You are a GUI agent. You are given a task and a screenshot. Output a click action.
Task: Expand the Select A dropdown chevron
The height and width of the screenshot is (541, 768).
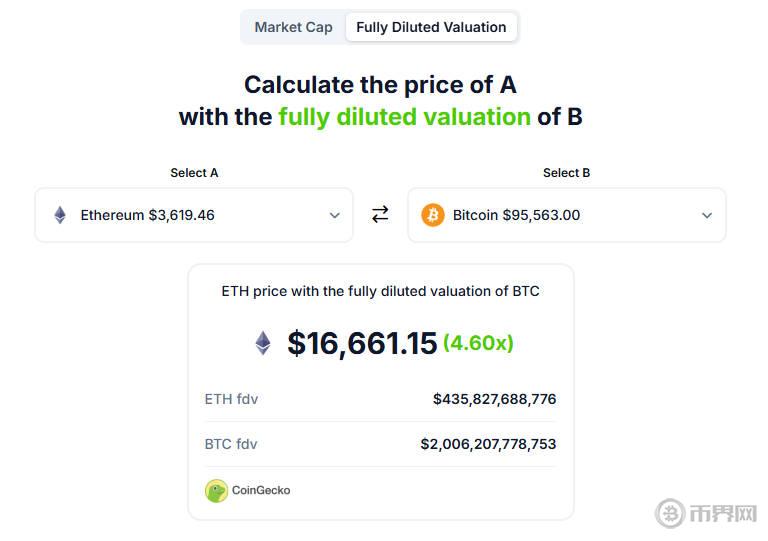click(335, 215)
